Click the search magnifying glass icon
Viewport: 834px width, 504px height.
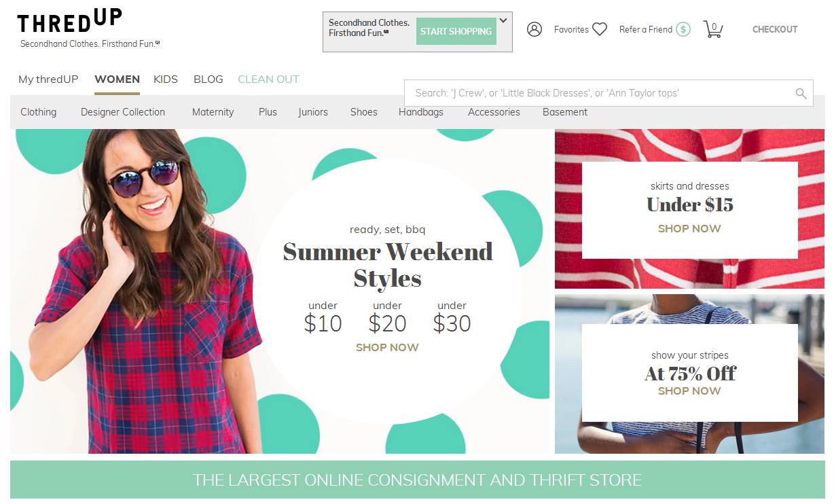click(x=801, y=94)
